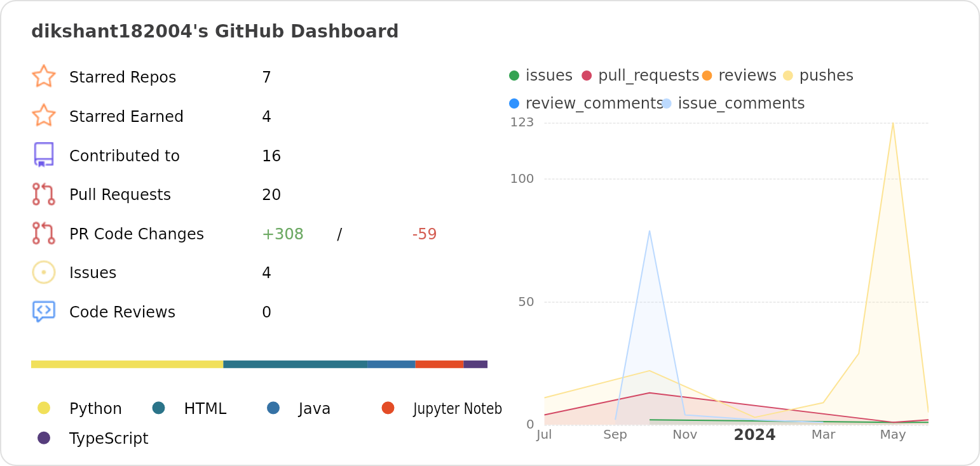The height and width of the screenshot is (466, 980).
Task: Click the PR Code Changes icon
Action: pyautogui.click(x=44, y=234)
